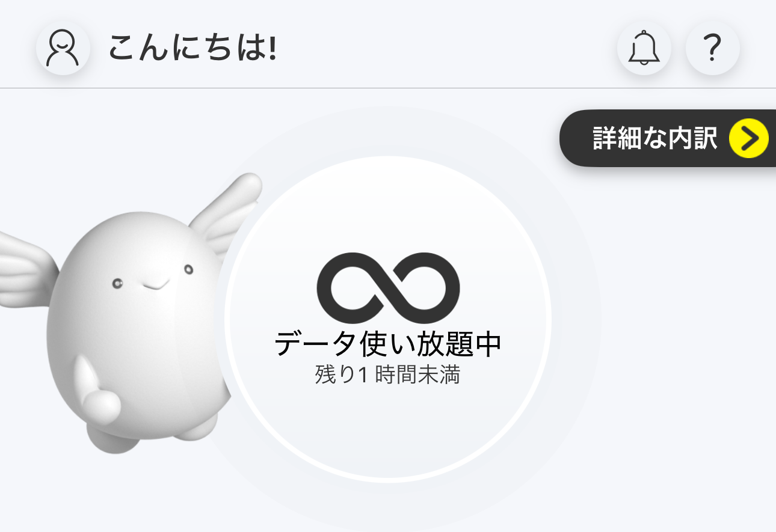776x532 pixels.
Task: Click the divider line below the header
Action: point(388,88)
